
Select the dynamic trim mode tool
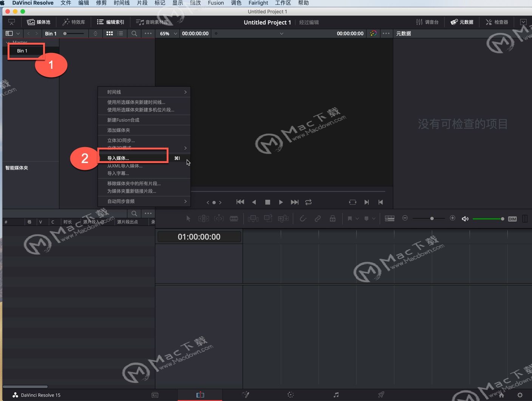point(219,219)
